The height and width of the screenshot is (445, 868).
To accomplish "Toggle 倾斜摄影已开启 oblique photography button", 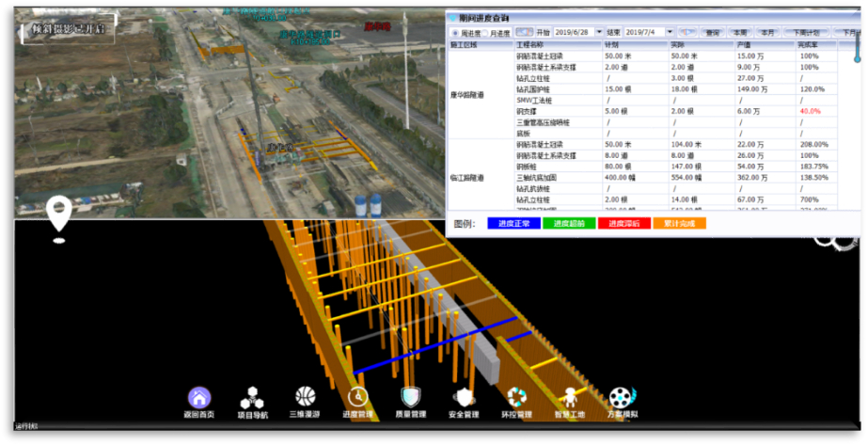I will (x=68, y=29).
